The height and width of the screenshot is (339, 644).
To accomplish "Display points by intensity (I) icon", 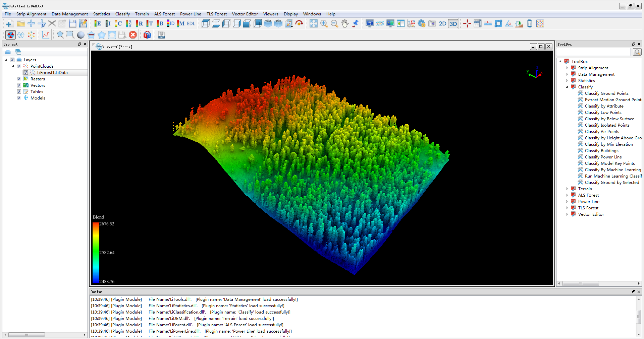I will point(108,23).
